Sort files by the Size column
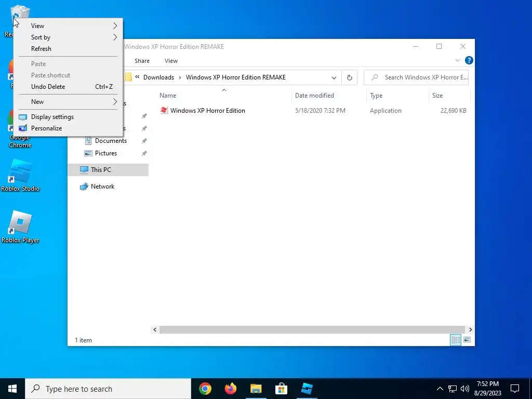 tap(449, 96)
